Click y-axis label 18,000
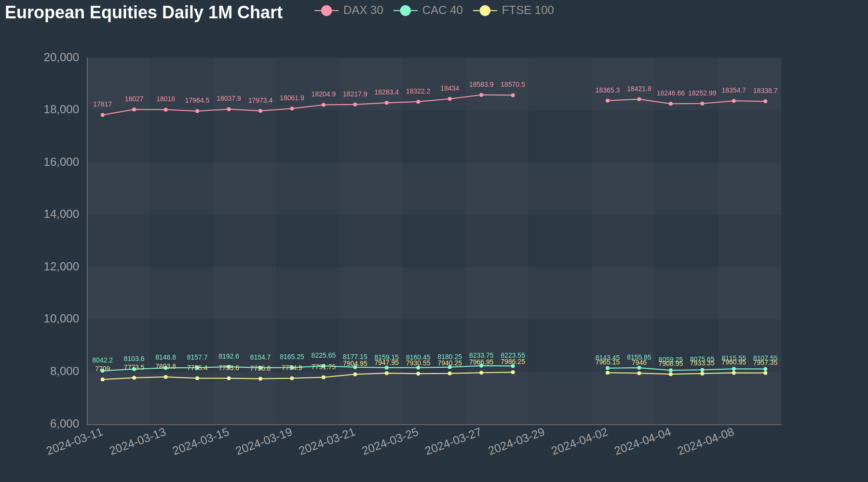 [61, 110]
